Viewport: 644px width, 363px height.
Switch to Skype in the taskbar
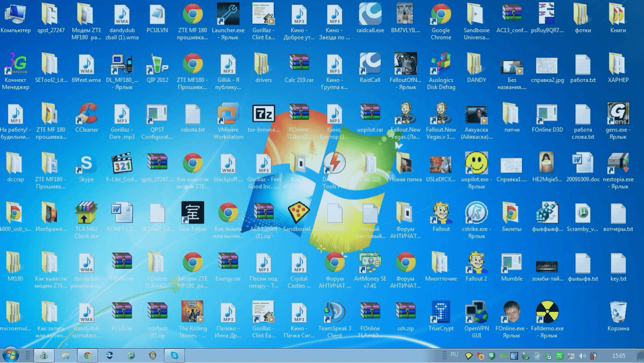point(174,355)
